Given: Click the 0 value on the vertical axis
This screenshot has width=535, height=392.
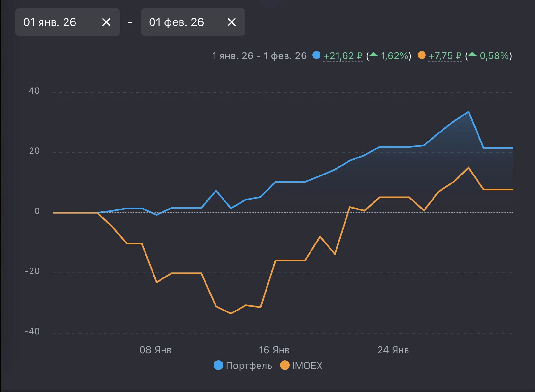Looking at the screenshot, I should pyautogui.click(x=37, y=211).
